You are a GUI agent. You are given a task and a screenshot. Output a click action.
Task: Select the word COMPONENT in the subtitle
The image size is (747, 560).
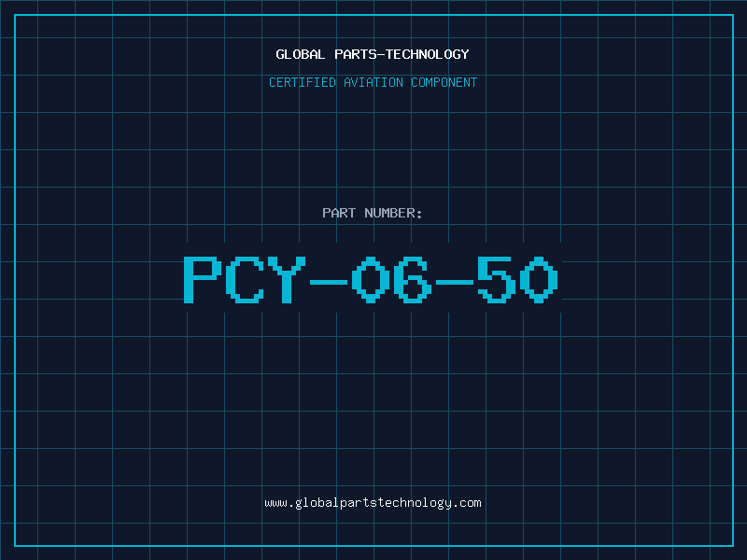[x=444, y=82]
